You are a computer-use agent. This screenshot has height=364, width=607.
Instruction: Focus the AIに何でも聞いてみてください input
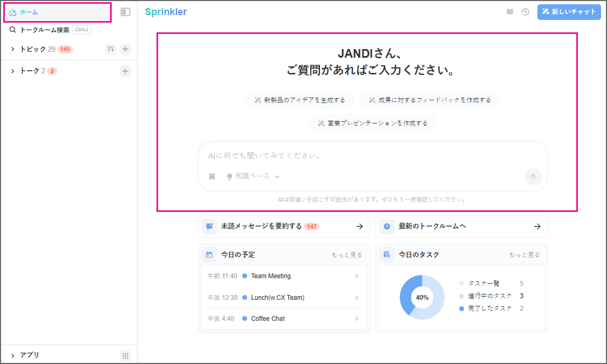(372, 156)
